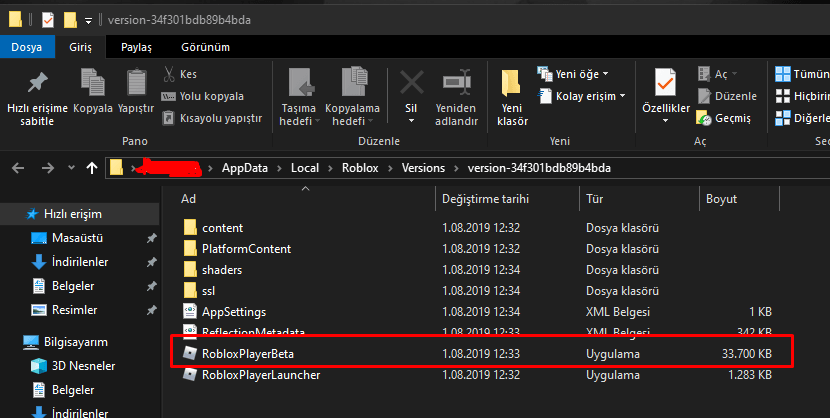Click Versions in the address bar
The width and height of the screenshot is (830, 418).
[423, 168]
